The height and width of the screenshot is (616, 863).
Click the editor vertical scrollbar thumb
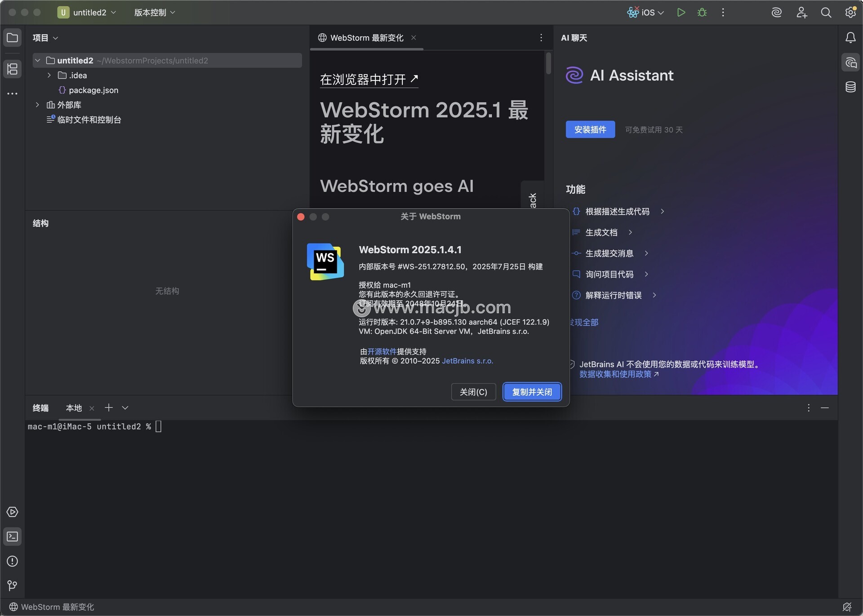coord(548,63)
